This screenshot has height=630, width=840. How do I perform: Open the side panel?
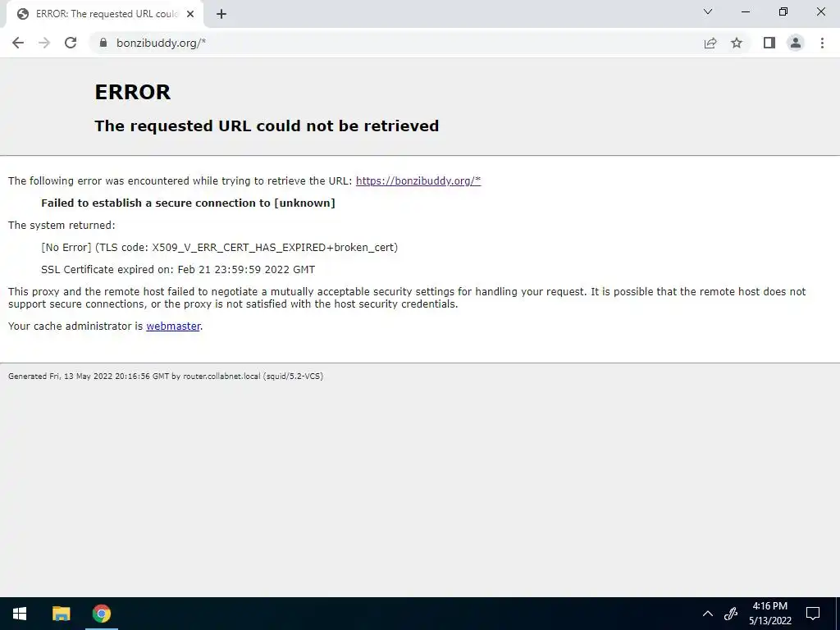tap(769, 43)
